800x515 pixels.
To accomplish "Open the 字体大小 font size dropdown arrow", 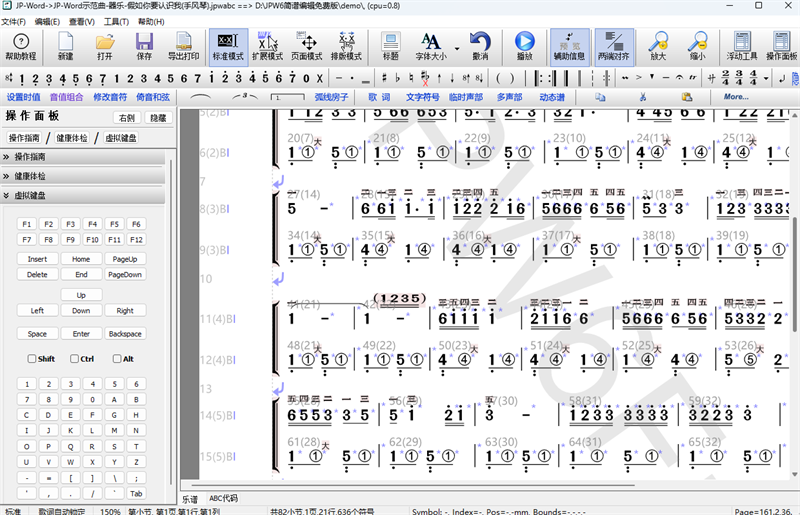I will pos(457,47).
